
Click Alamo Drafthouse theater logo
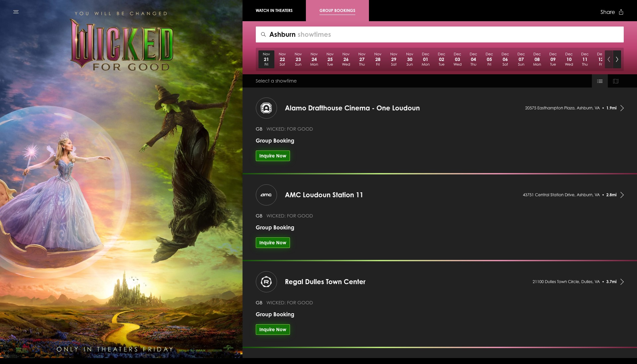point(266,108)
